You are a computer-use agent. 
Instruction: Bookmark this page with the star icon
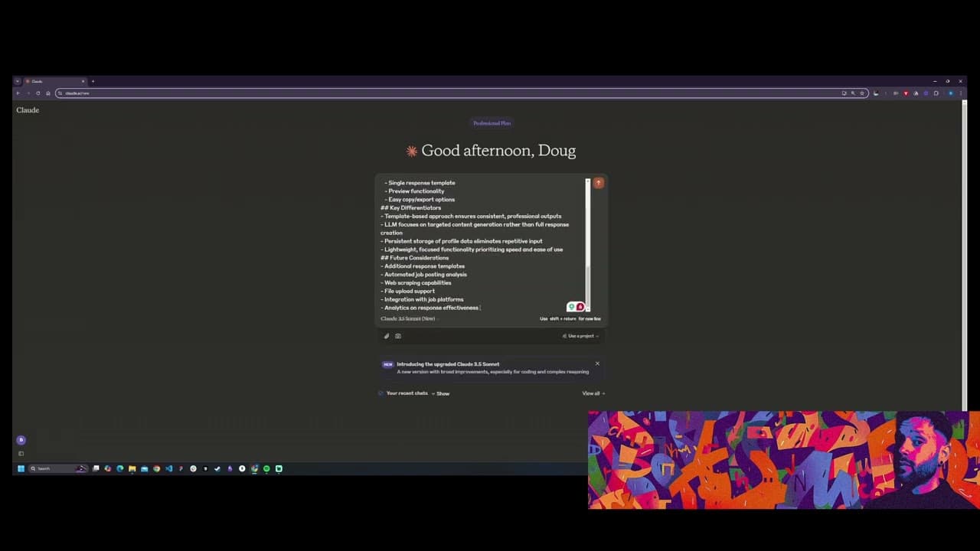pyautogui.click(x=862, y=93)
